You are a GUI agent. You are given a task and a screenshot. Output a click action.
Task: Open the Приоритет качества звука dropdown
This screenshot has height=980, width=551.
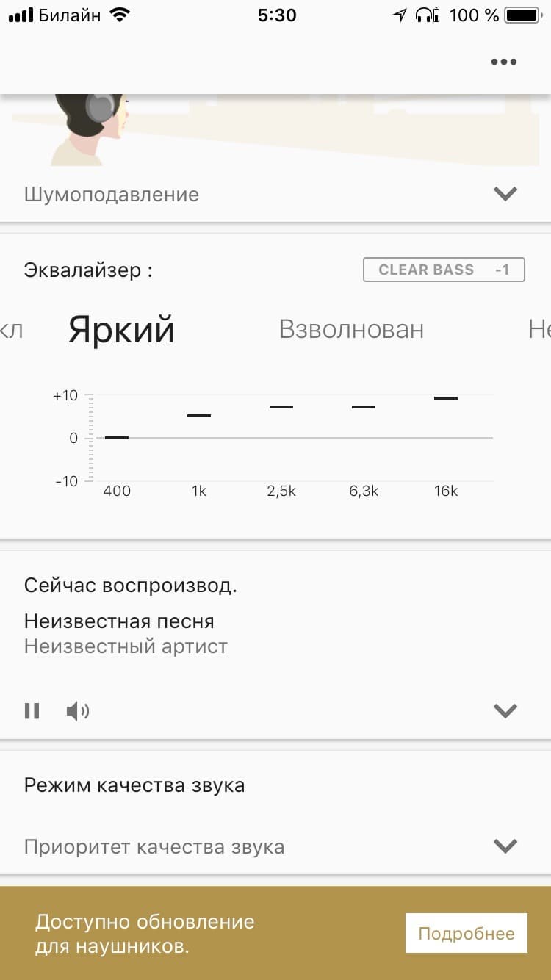click(505, 846)
